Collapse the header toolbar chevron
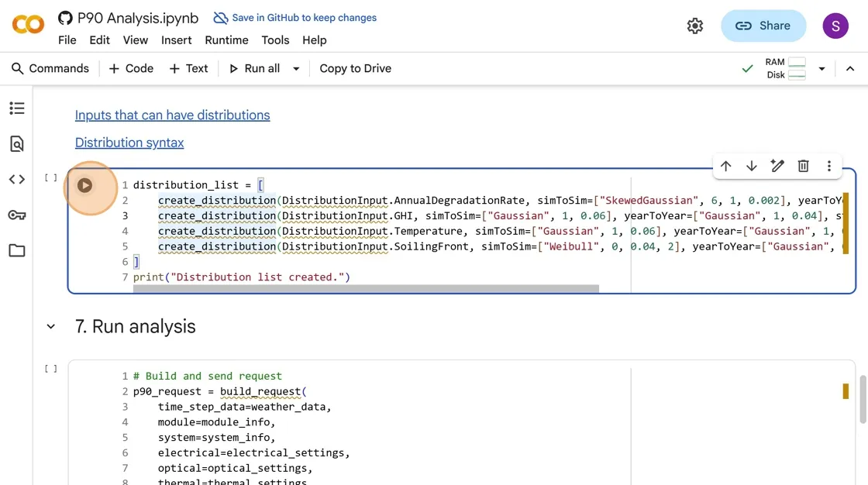Viewport: 868px width, 485px height. point(850,69)
